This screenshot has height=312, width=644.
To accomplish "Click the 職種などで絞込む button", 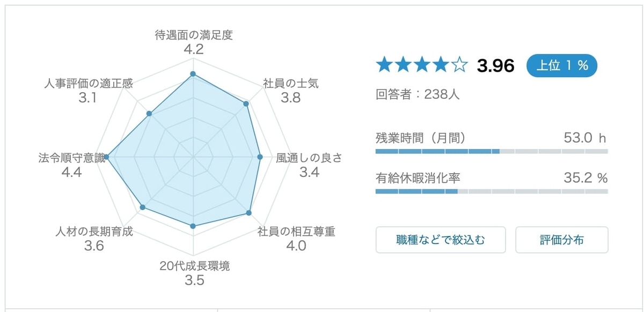I will [x=441, y=240].
